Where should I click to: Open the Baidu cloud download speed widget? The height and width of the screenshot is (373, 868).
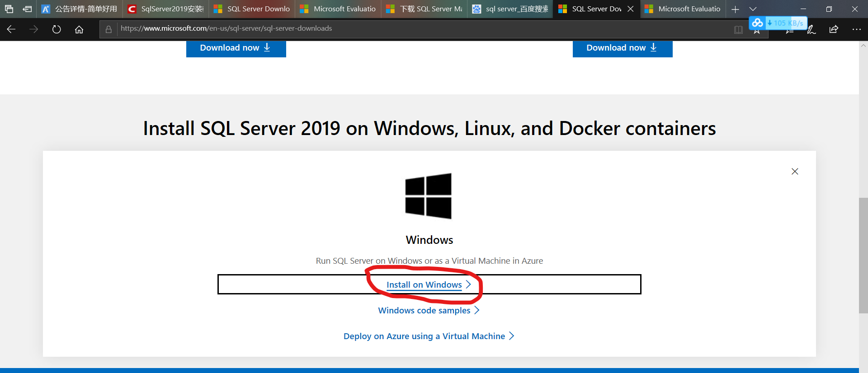(778, 23)
